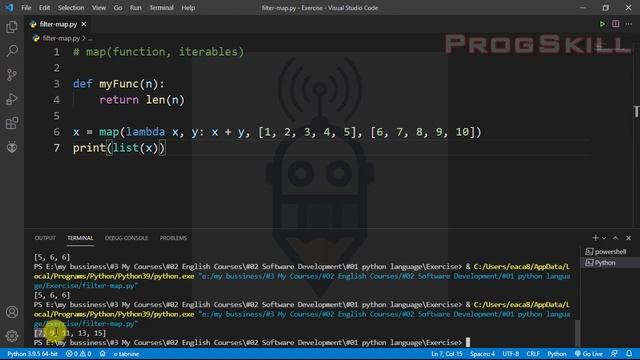Create a new terminal with plus icon
The width and height of the screenshot is (640, 360).
tap(596, 238)
